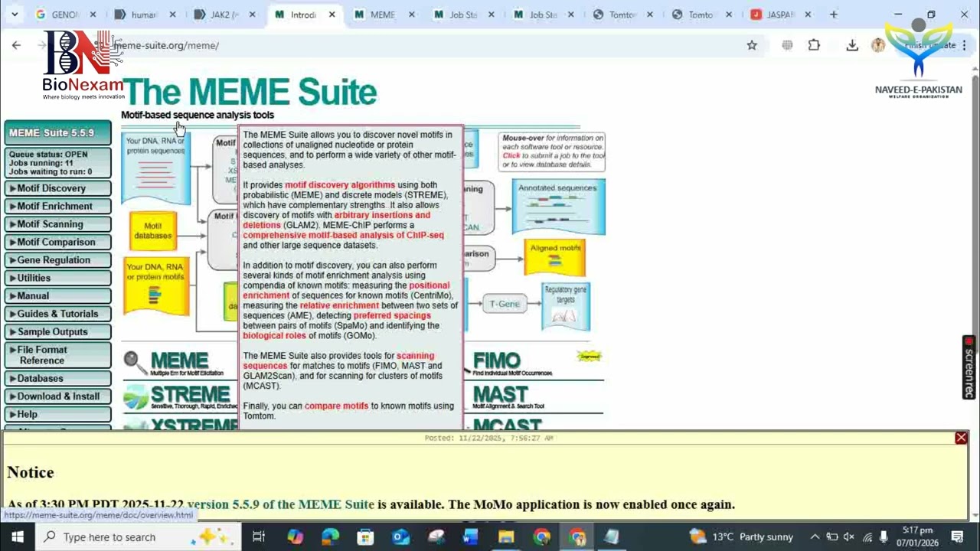
Task: Open the Chrome three-dot menu
Action: coord(965,45)
